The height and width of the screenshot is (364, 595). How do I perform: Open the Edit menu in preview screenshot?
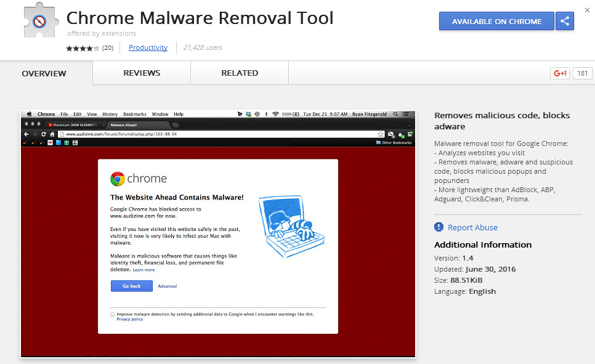(78, 114)
